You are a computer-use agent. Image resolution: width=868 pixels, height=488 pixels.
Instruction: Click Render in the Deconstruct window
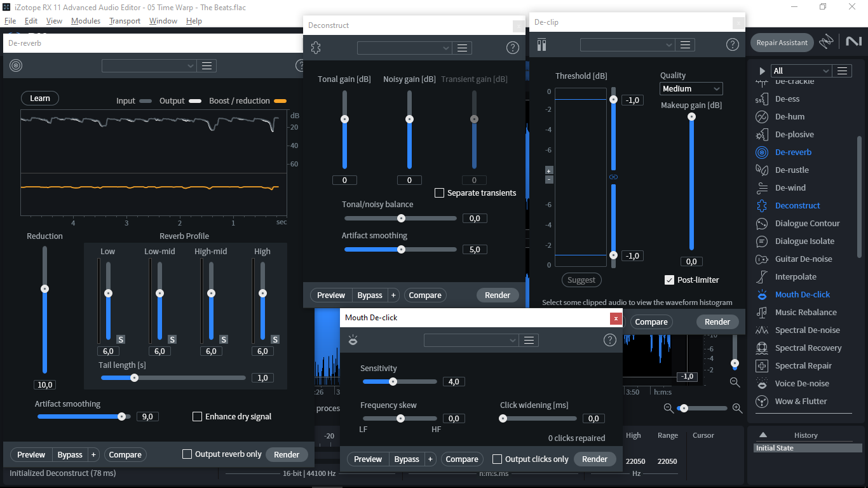[x=498, y=295]
